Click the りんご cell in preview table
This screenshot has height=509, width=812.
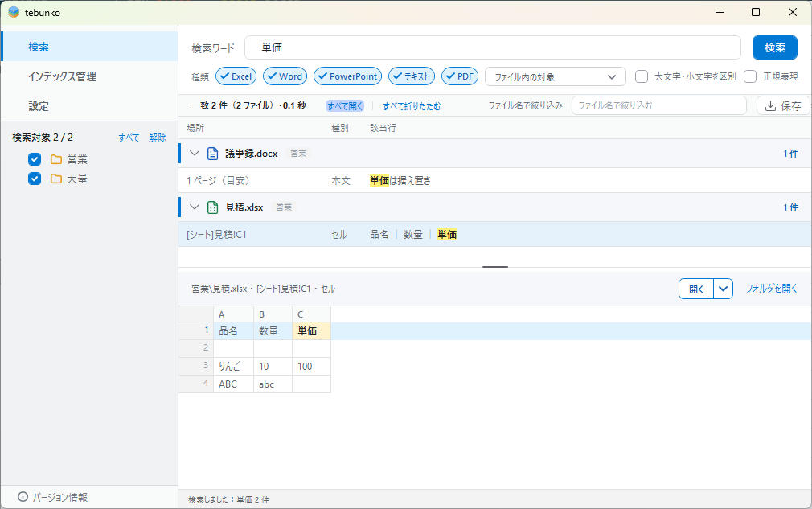tap(234, 366)
